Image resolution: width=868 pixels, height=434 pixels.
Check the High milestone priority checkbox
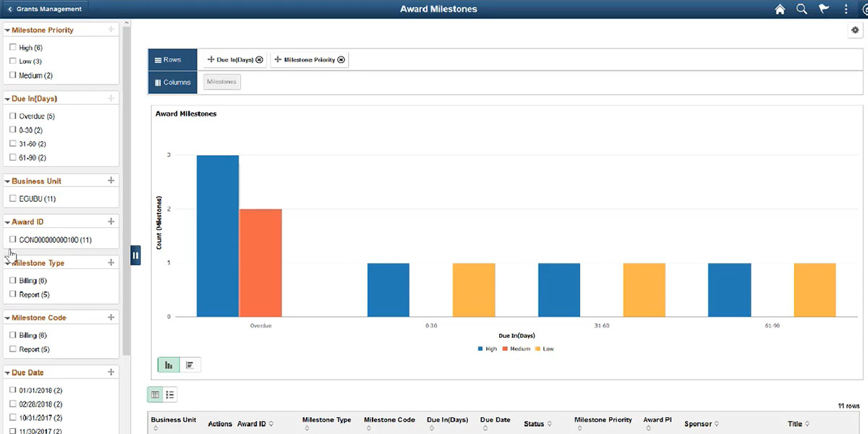(x=13, y=47)
